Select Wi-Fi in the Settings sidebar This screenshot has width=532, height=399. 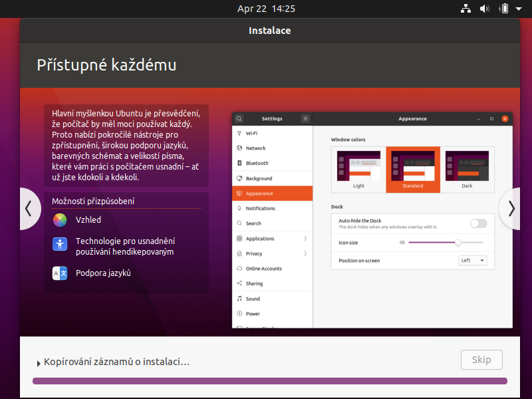tap(273, 134)
